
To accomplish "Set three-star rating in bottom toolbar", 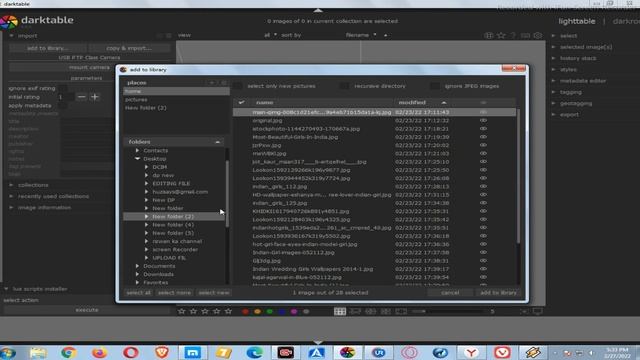I will click(x=205, y=311).
